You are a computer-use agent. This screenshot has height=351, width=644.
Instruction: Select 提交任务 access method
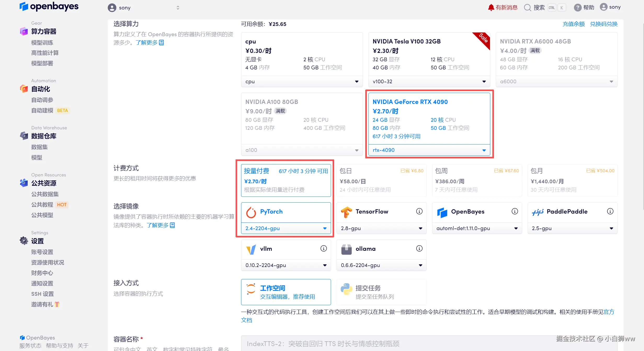click(x=381, y=292)
